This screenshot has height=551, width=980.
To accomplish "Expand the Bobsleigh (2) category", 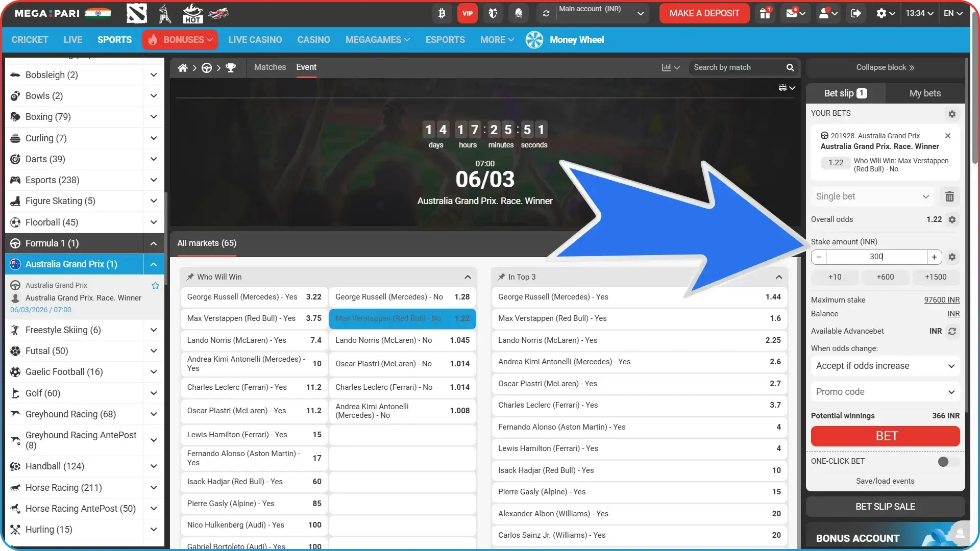I will pyautogui.click(x=153, y=75).
